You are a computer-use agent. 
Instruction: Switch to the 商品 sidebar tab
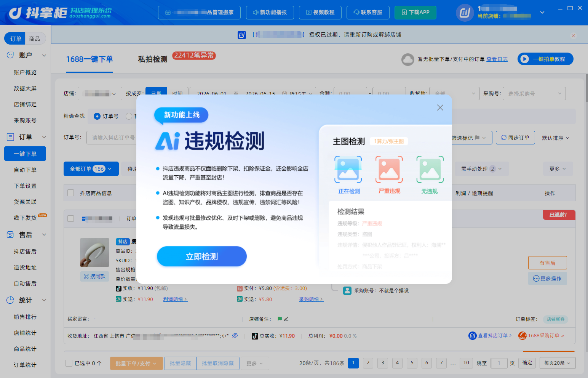(35, 38)
